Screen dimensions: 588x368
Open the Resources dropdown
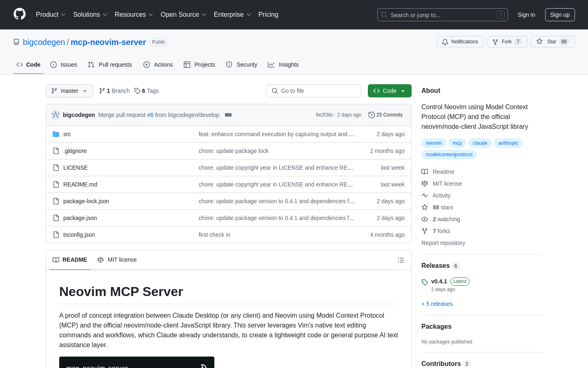(134, 15)
